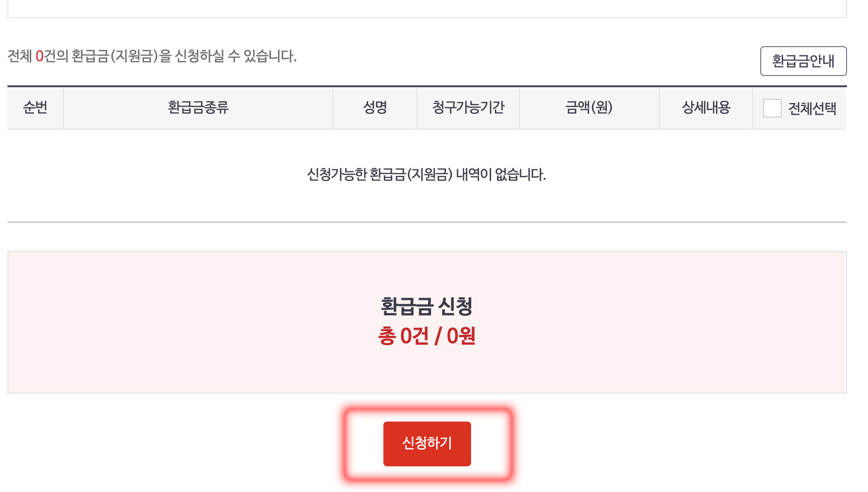The image size is (868, 492).
Task: Click the 환급금안내 button
Action: click(803, 61)
